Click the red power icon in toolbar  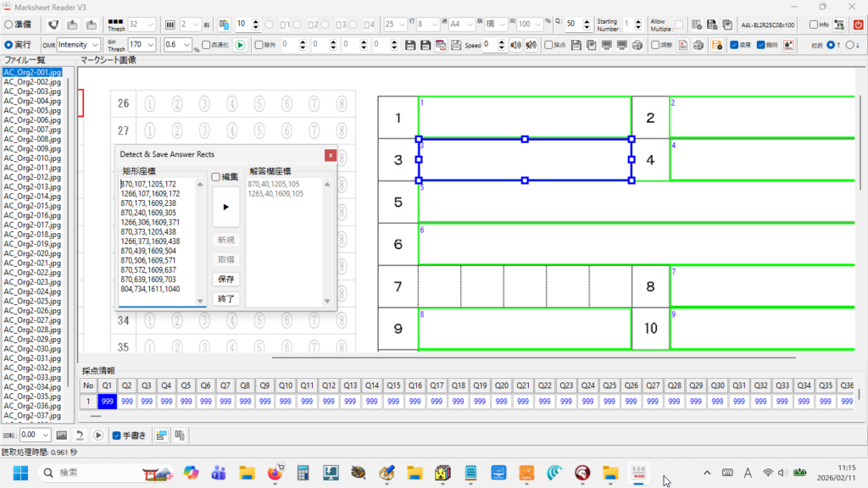pyautogui.click(x=857, y=25)
